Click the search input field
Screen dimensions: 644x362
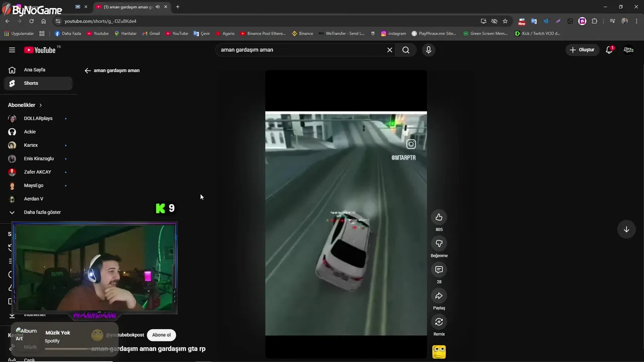click(301, 50)
